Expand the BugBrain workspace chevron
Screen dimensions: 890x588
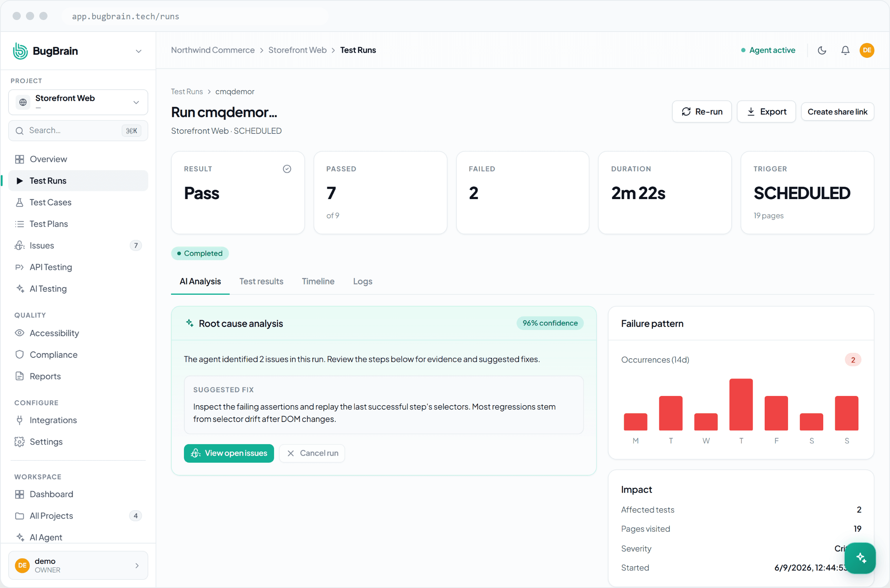138,51
